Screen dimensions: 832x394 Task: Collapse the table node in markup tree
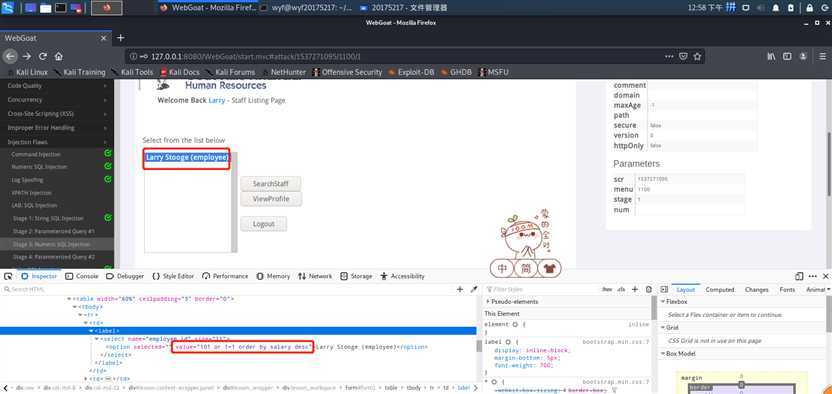tap(69, 299)
